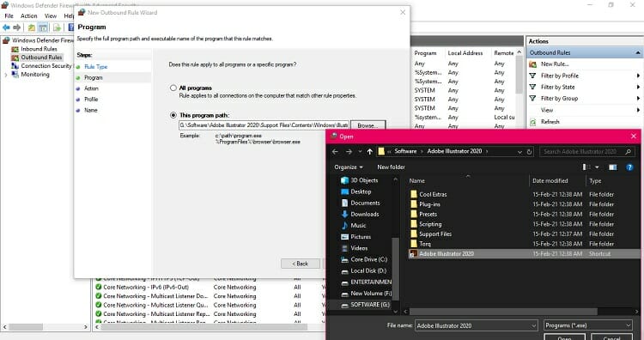Select Downloads in navigation pane
Viewport: 644px width, 340px height.
pos(365,215)
